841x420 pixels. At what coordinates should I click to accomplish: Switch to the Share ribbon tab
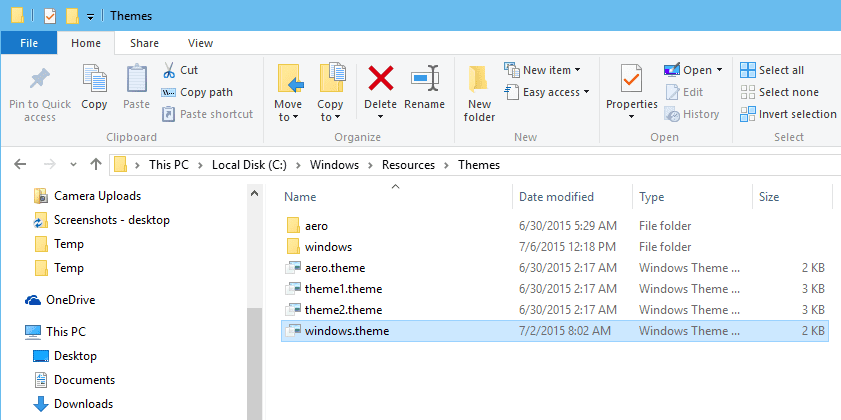tap(144, 43)
